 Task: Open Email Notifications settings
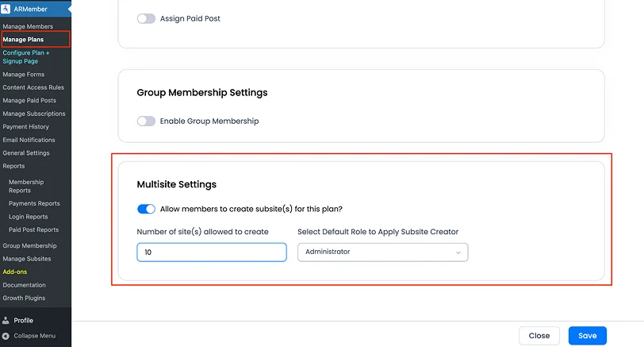[29, 140]
